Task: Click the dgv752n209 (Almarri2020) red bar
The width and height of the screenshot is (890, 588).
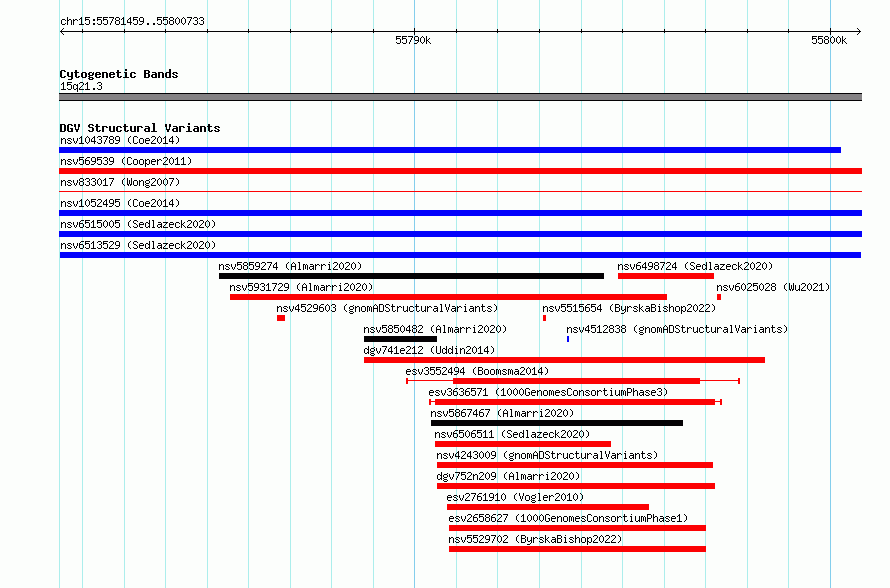Action: (x=576, y=486)
